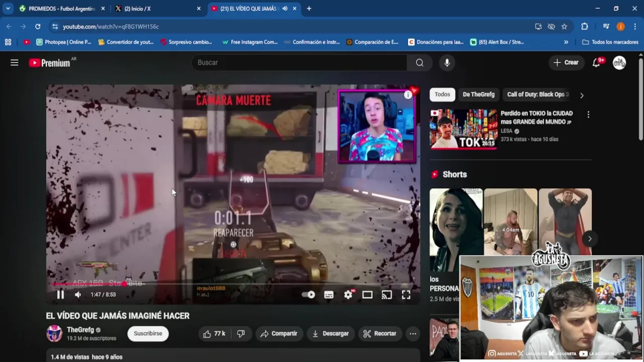
Task: Open Todos los marcadores folder
Action: click(610, 42)
